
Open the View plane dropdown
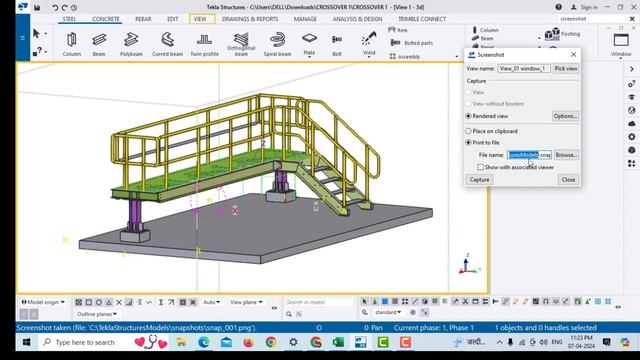[x=246, y=302]
